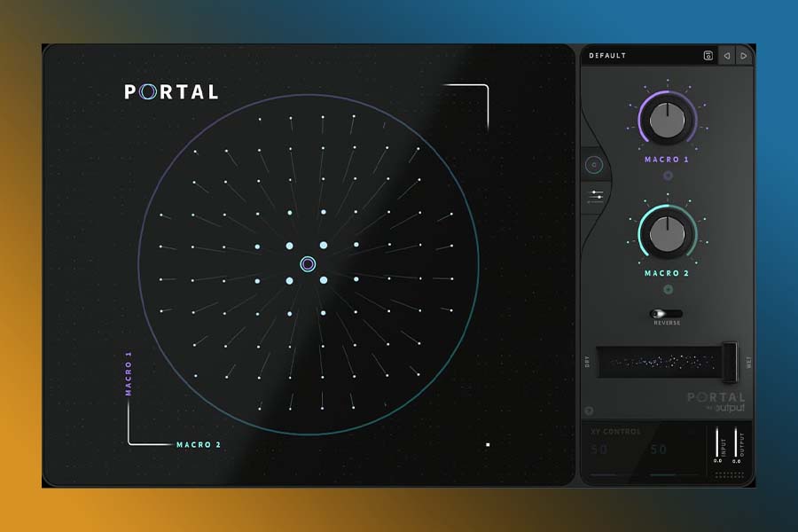Screen dimensions: 798x532
Task: Click the dotted resize grip under the meters
Action: pos(730,475)
